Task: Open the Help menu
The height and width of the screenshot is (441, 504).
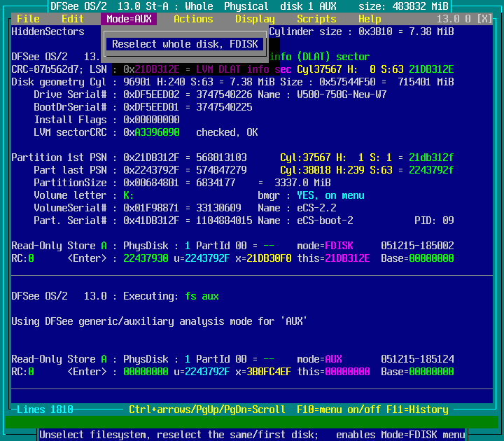Action: [x=370, y=19]
